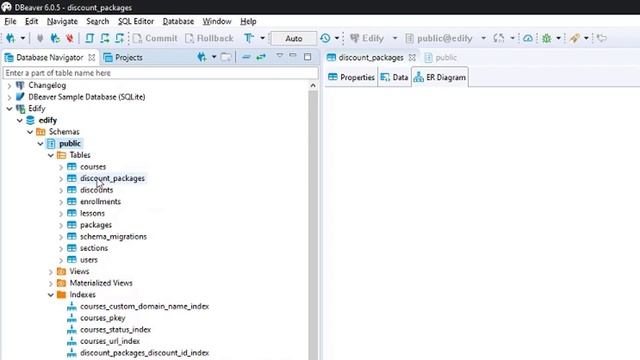Screen dimensions: 640x360
Task: Click the Auto commit mode box
Action: point(293,38)
